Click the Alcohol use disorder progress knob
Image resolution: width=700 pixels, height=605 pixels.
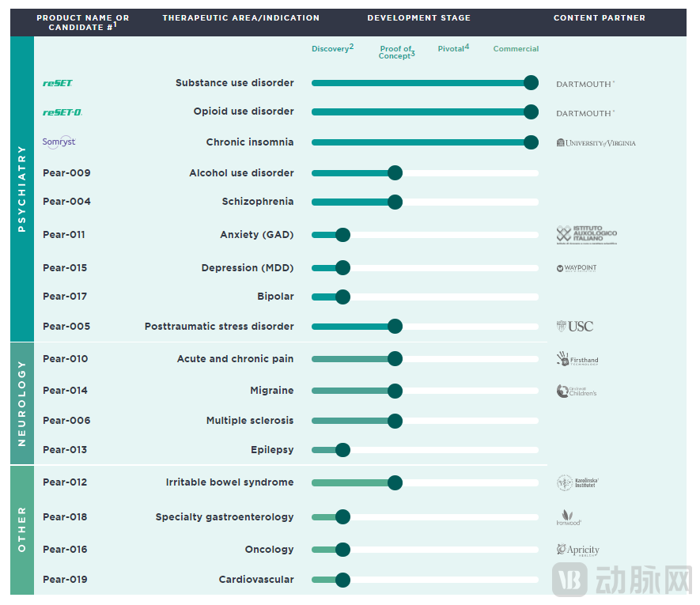click(x=395, y=172)
